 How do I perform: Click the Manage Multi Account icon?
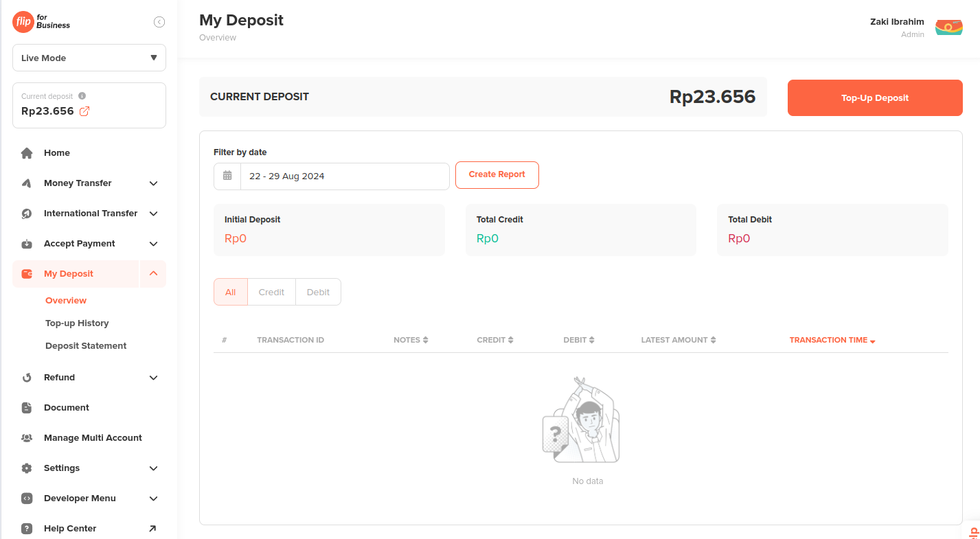click(26, 437)
